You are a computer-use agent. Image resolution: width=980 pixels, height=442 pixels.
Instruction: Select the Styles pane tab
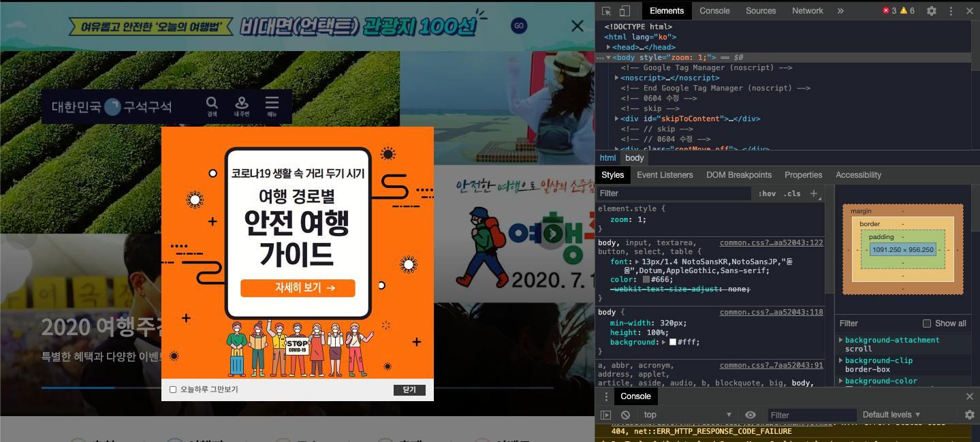pyautogui.click(x=612, y=175)
